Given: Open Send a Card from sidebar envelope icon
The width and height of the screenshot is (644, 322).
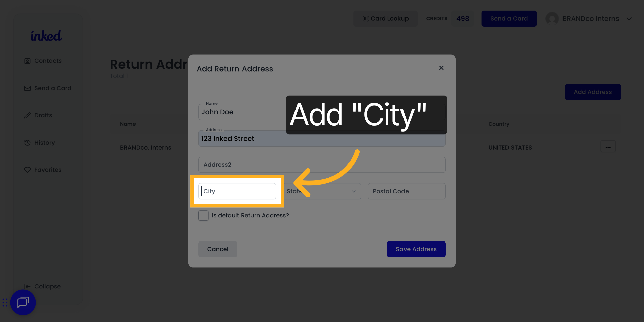Looking at the screenshot, I should [28, 88].
